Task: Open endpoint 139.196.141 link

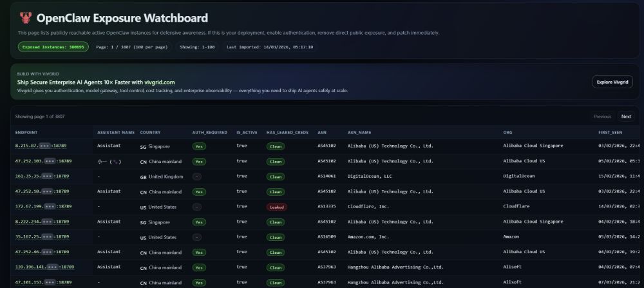Action: coord(45,267)
